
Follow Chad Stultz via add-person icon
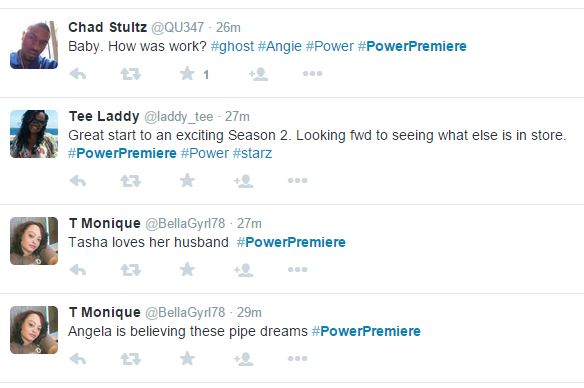258,74
